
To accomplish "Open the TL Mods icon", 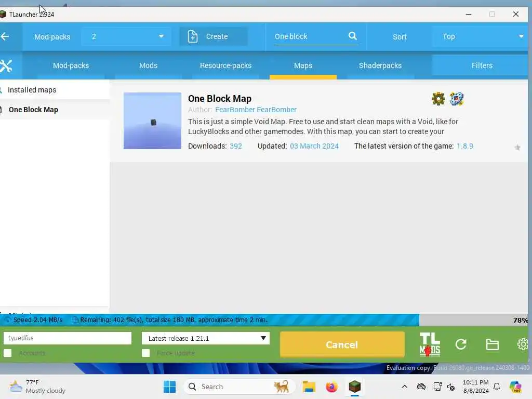I will click(x=430, y=344).
